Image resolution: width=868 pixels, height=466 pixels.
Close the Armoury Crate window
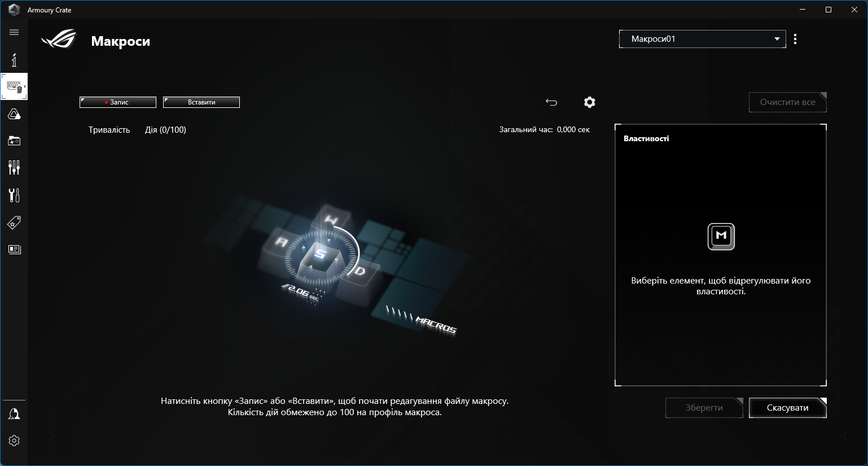pos(854,10)
